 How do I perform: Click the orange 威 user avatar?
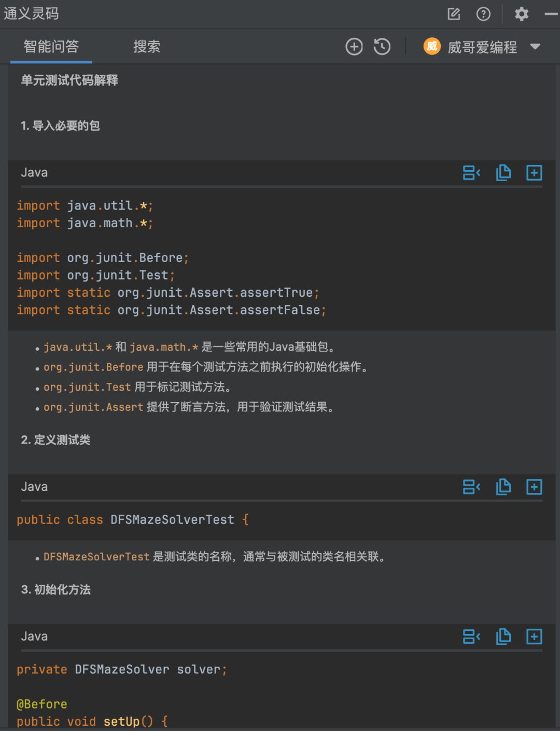pyautogui.click(x=432, y=47)
